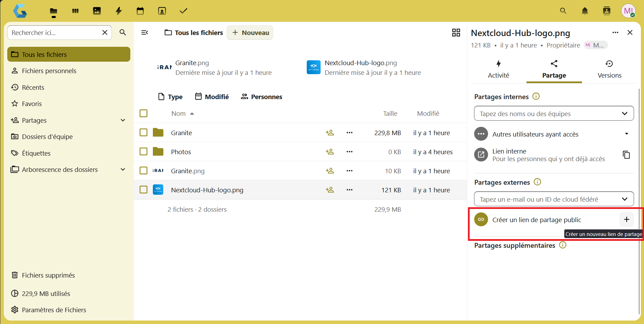644x324 pixels.
Task: Switch to the Versions tab
Action: pos(609,69)
